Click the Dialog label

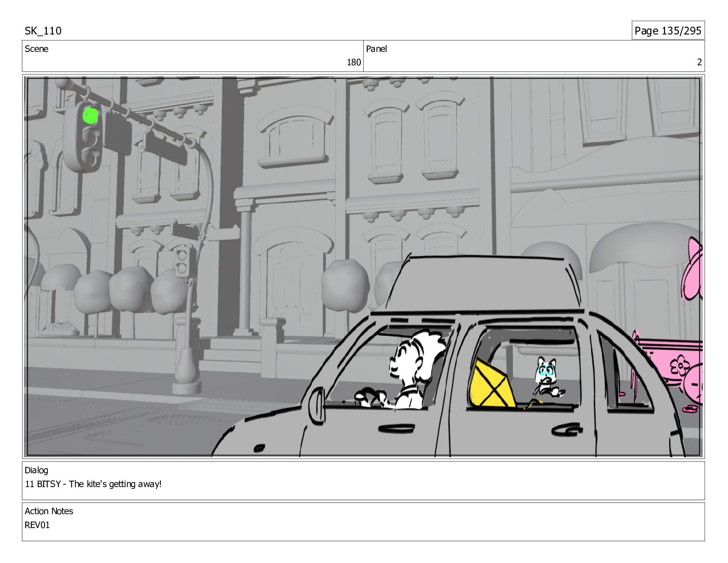tap(36, 470)
